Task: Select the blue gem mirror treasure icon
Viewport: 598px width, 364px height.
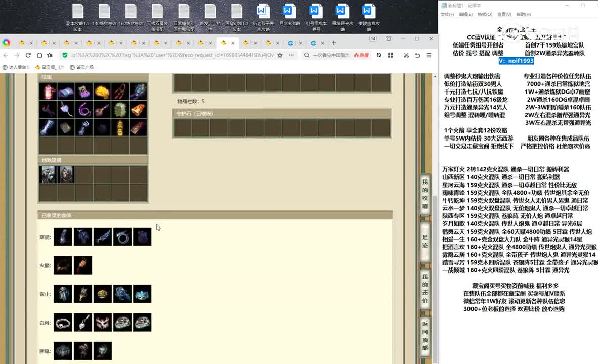Action: point(138,92)
